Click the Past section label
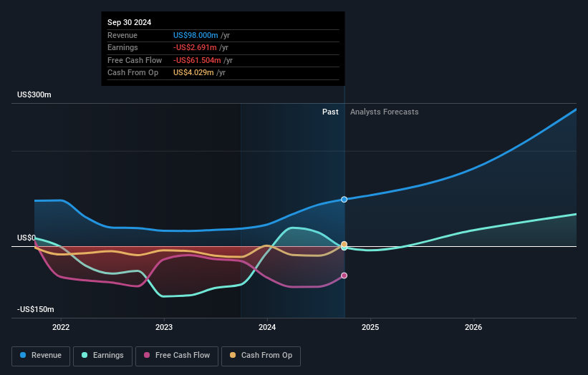Screen dimensions: 588x375 click(330, 112)
